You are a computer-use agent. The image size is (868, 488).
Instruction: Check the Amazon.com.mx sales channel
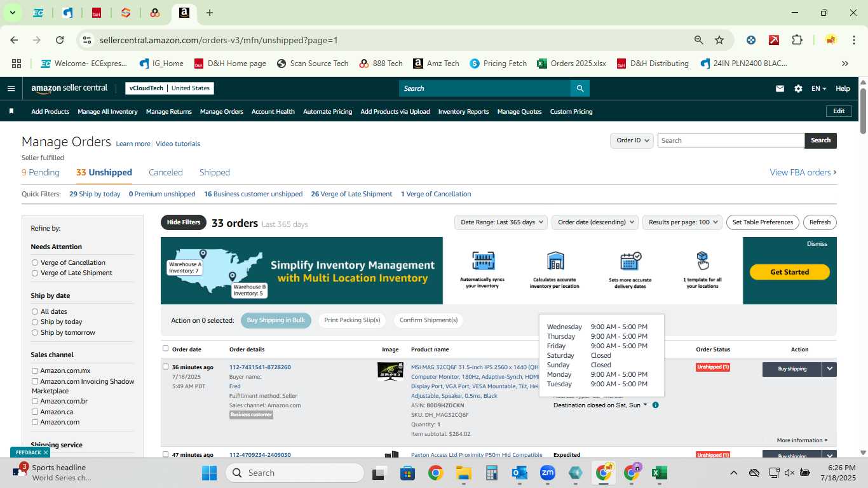tap(35, 370)
